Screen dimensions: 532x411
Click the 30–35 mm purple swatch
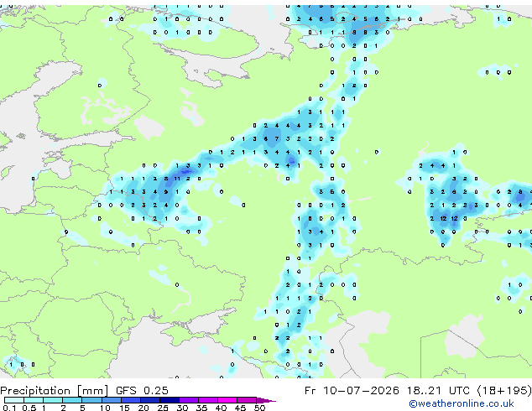coord(189,400)
